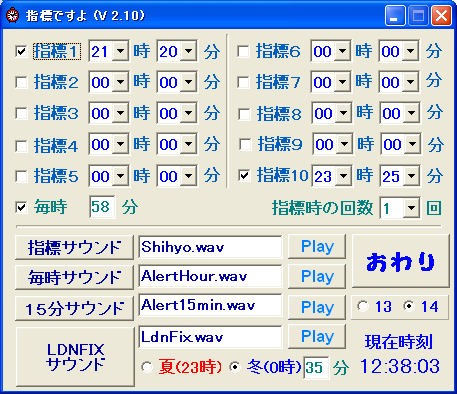Open the 指標3 minute dropdown
Screen dimensions: 457x394
(189, 114)
